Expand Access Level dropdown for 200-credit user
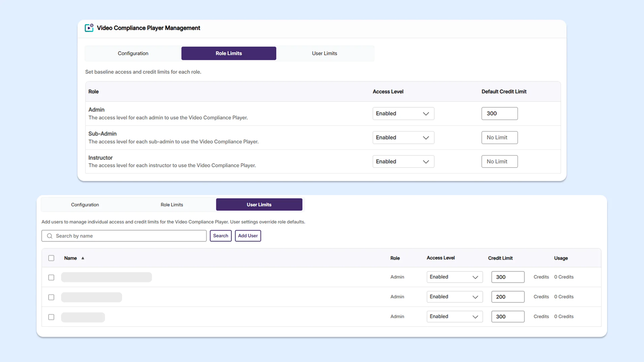 point(454,297)
